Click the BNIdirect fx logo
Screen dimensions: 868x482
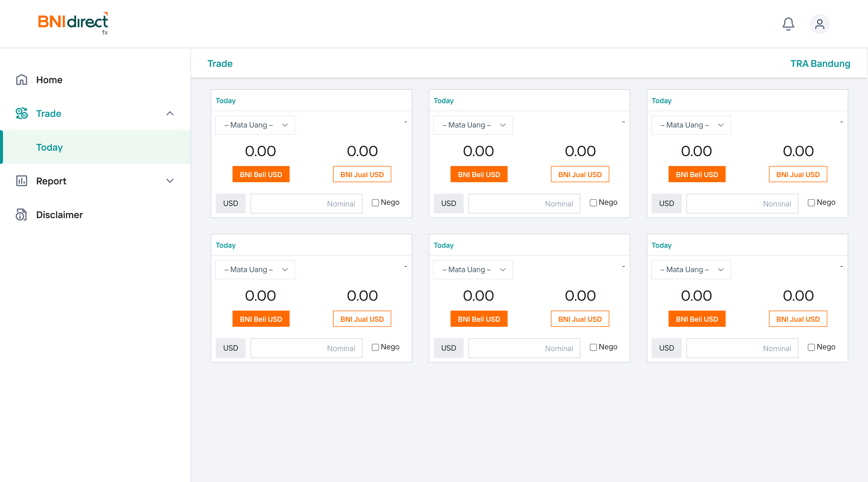[x=73, y=23]
